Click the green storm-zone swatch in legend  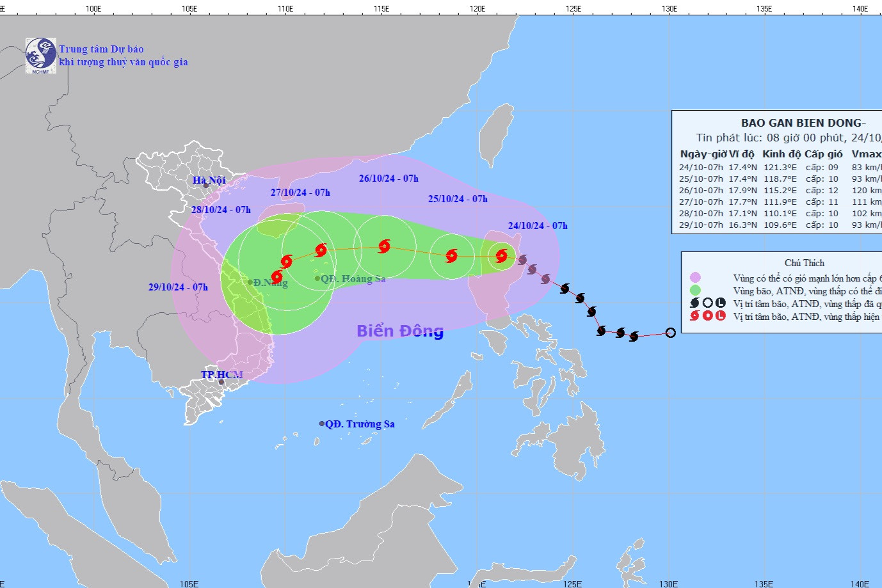695,290
